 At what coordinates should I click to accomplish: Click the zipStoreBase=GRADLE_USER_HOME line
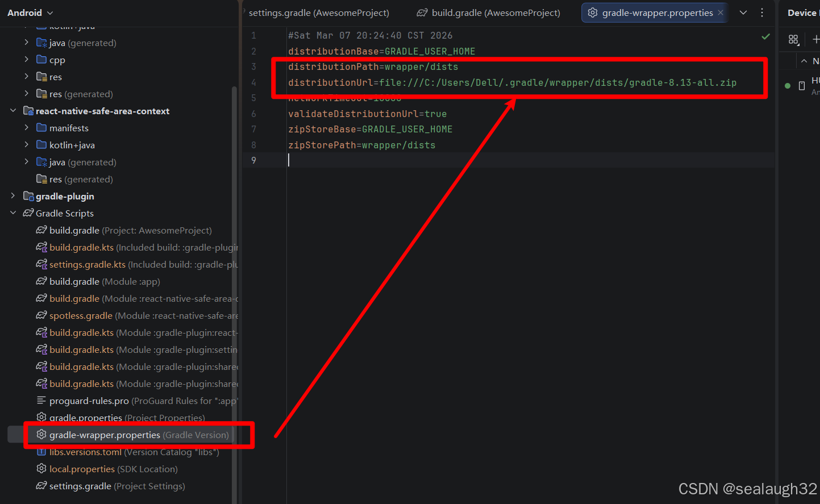tap(370, 129)
